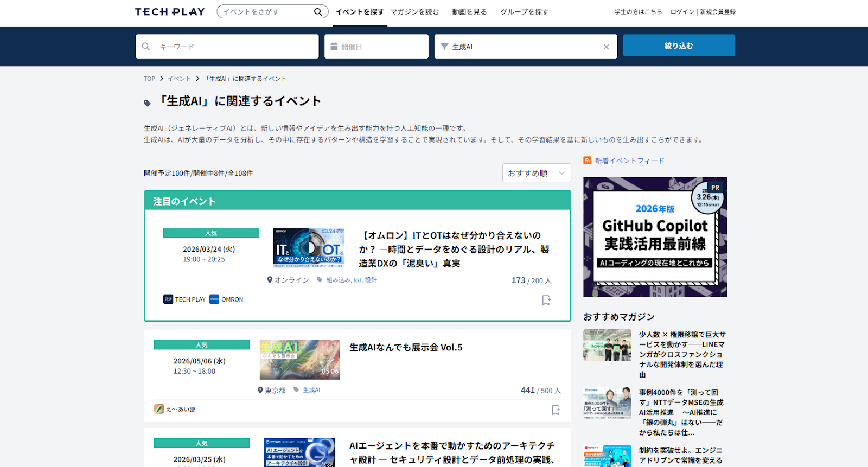The width and height of the screenshot is (868, 467).
Task: Open the マガジンを読む menu
Action: 414,12
